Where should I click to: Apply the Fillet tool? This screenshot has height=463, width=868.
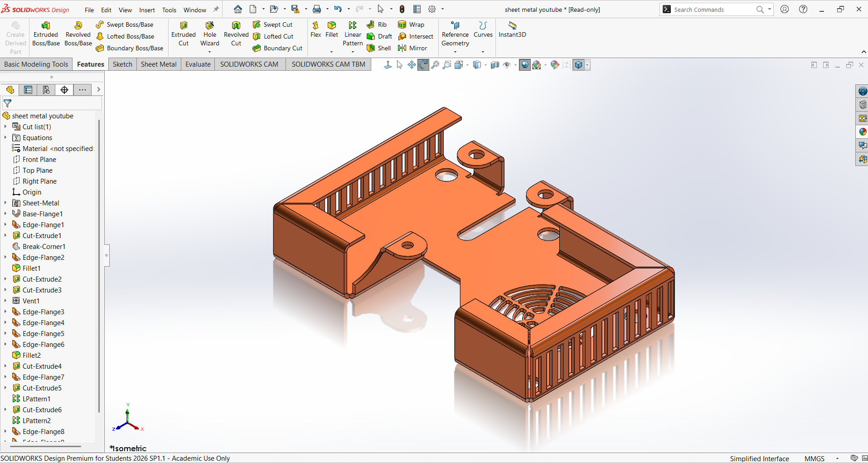pyautogui.click(x=332, y=29)
